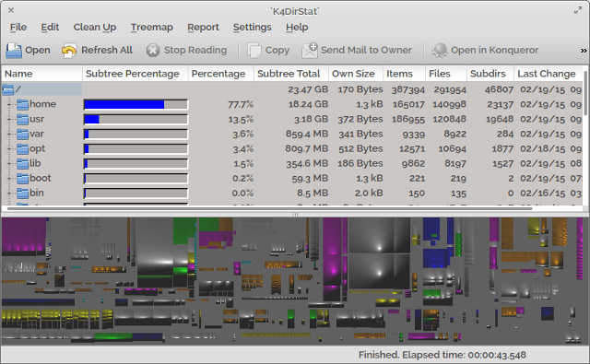Screen dimensions: 590x364
Task: Open the Treemap menu
Action: click(x=151, y=27)
